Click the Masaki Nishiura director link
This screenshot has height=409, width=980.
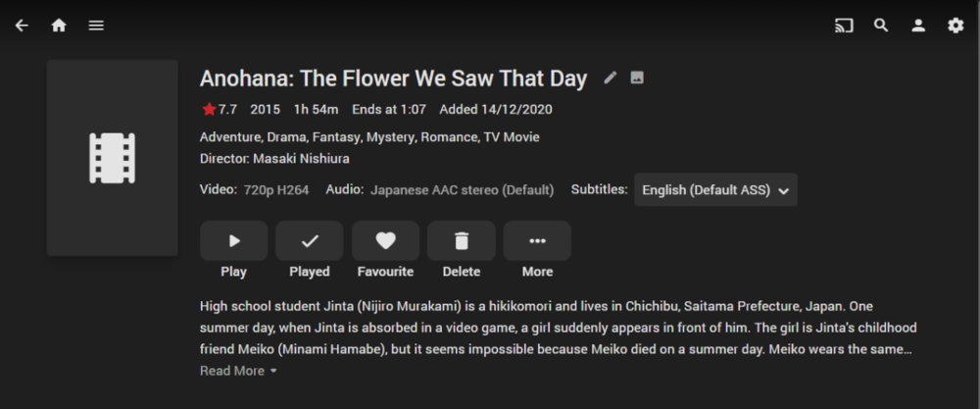[301, 158]
